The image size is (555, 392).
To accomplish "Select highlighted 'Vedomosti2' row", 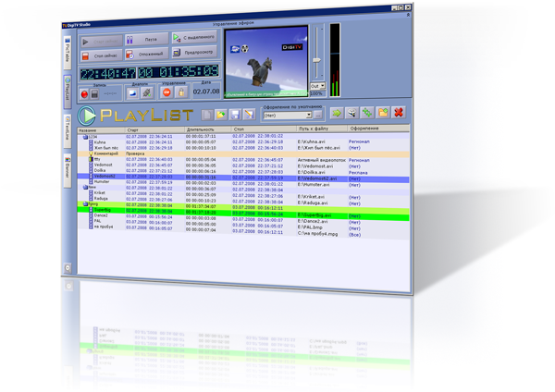I will (x=243, y=178).
